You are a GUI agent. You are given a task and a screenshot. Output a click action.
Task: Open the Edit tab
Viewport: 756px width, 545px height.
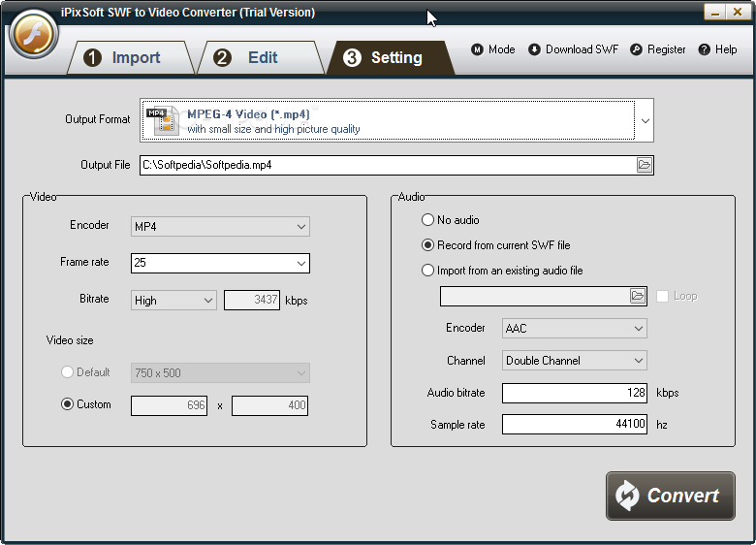pyautogui.click(x=261, y=58)
